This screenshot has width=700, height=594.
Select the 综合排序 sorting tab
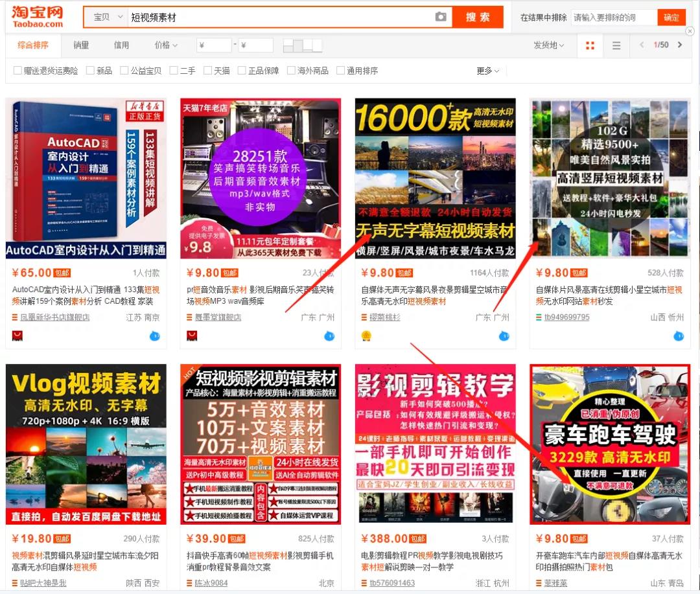(x=33, y=45)
